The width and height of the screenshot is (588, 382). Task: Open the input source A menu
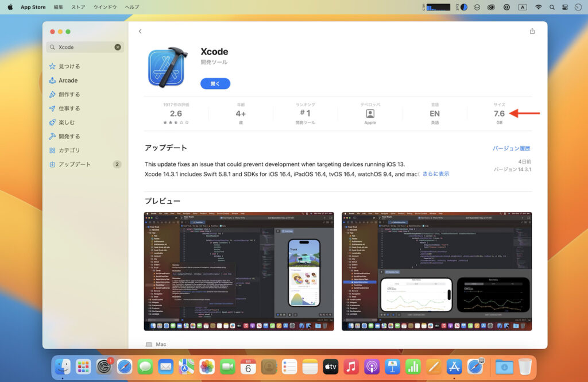(523, 7)
